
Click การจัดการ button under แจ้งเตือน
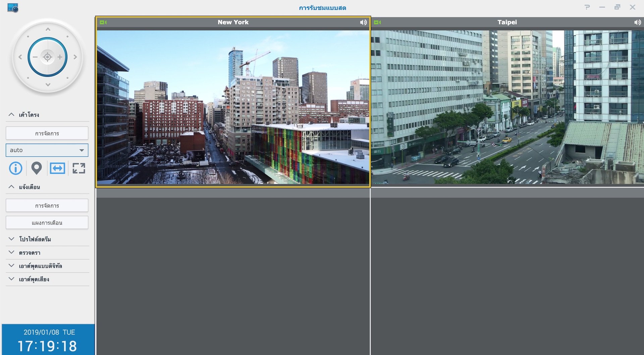coord(47,205)
